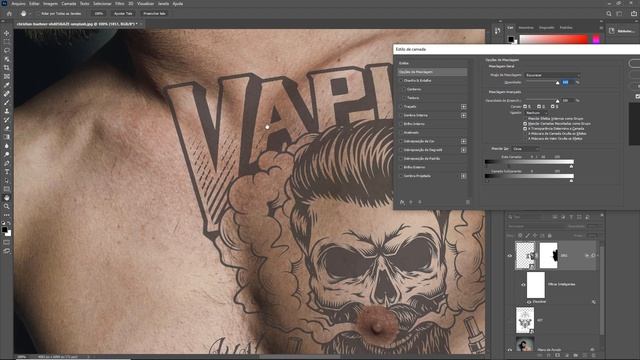Enable the Chanfro & Entalhe effect checkbox

tap(401, 81)
